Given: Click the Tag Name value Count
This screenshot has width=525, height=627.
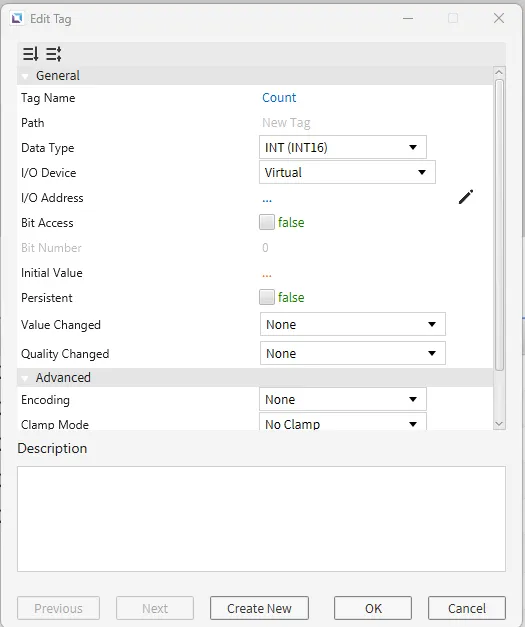Looking at the screenshot, I should pos(279,98).
